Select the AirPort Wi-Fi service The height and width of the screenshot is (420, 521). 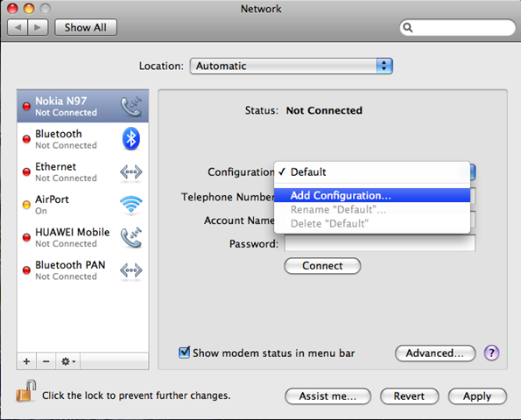82,205
